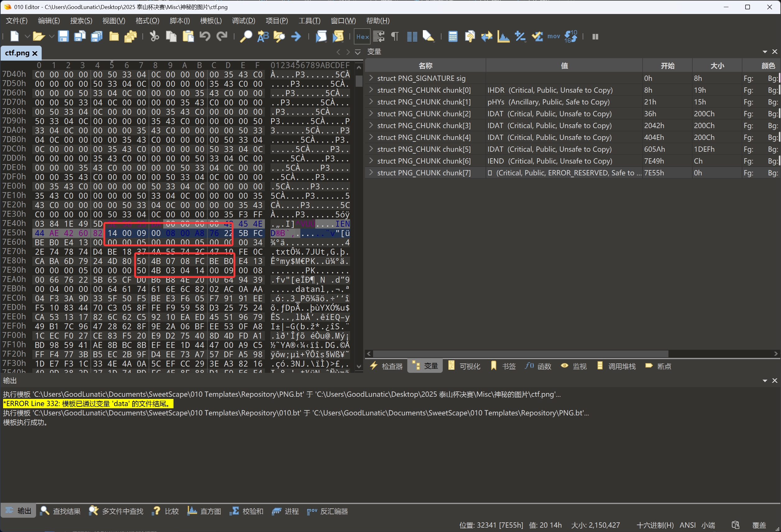The image size is (781, 532).
Task: Open the dropdown arrow next to Open file
Action: tap(51, 36)
